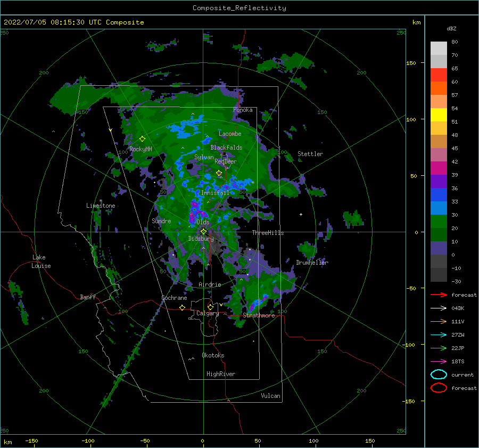Click the Sundre town label
Viewport: 479px width, 448px height.
(x=161, y=221)
